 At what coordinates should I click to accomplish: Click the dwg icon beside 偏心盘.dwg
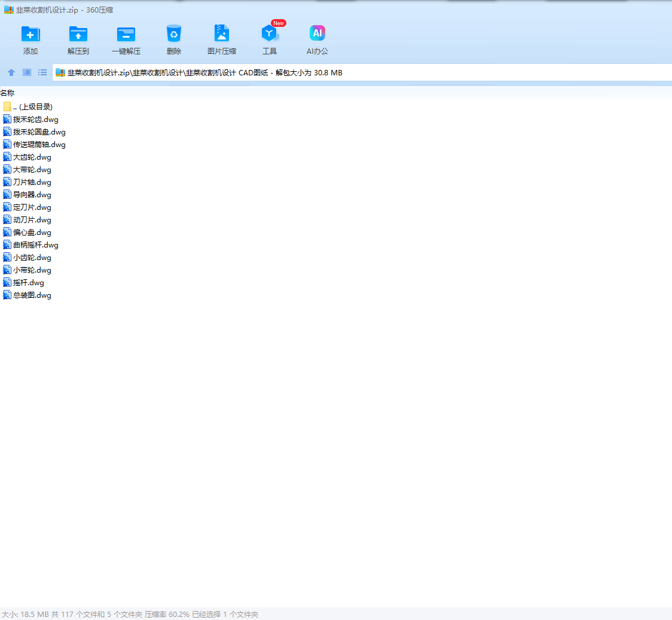tap(7, 232)
